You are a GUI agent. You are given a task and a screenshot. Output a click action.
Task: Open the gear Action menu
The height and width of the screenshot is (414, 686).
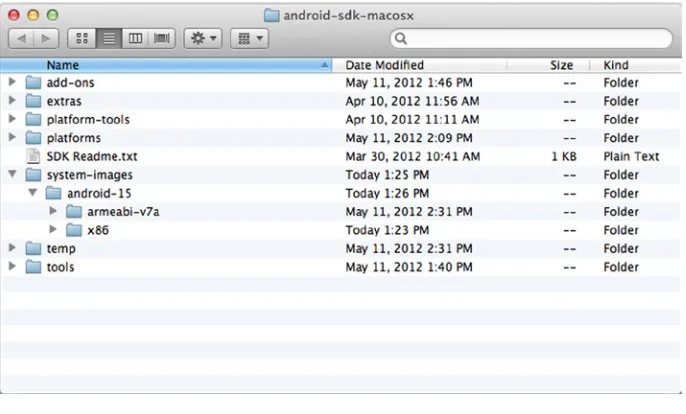tap(203, 39)
